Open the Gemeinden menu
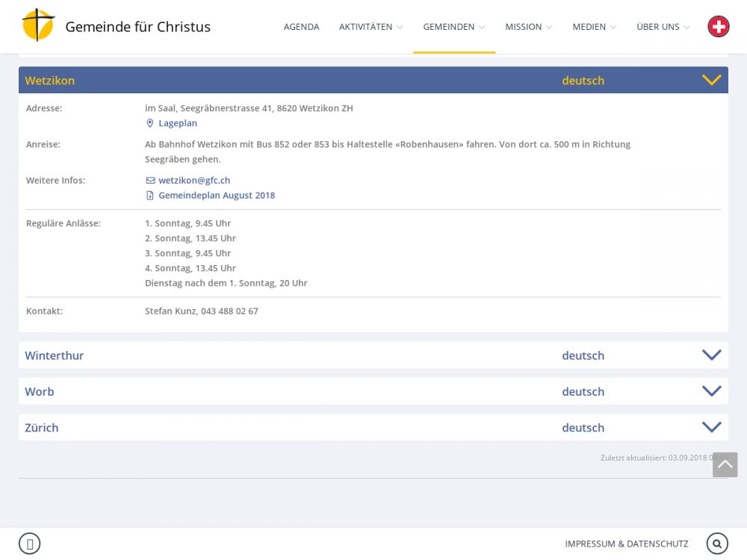The image size is (747, 560). tap(453, 27)
